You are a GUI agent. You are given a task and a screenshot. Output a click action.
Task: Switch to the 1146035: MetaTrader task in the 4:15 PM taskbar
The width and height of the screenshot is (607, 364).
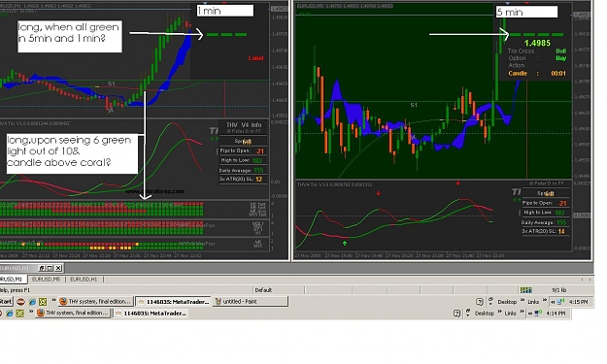click(174, 301)
